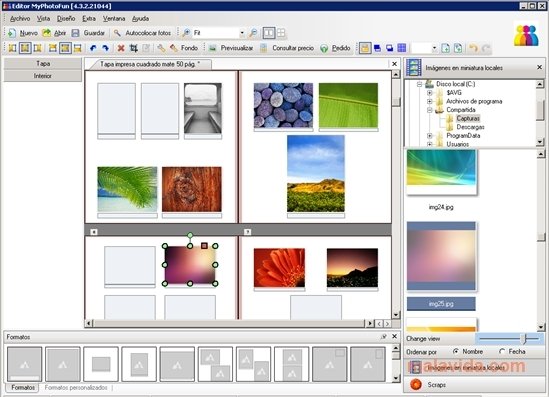Screen dimensions: 549x397
Task: Select Nombre sort radio button
Action: [x=456, y=351]
